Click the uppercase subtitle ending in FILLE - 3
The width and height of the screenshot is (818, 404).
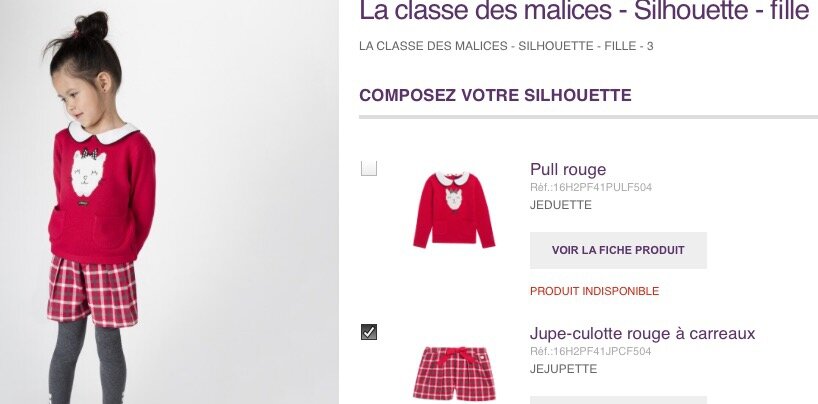click(x=506, y=46)
